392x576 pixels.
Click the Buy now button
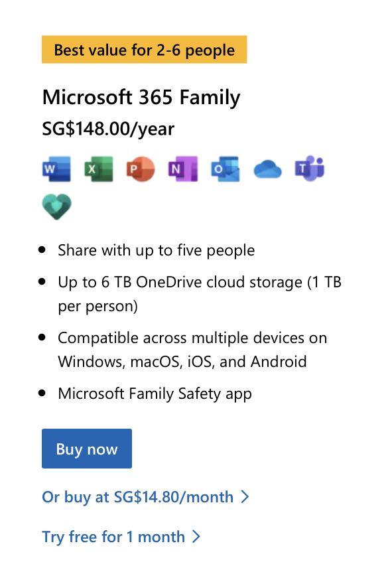point(87,449)
